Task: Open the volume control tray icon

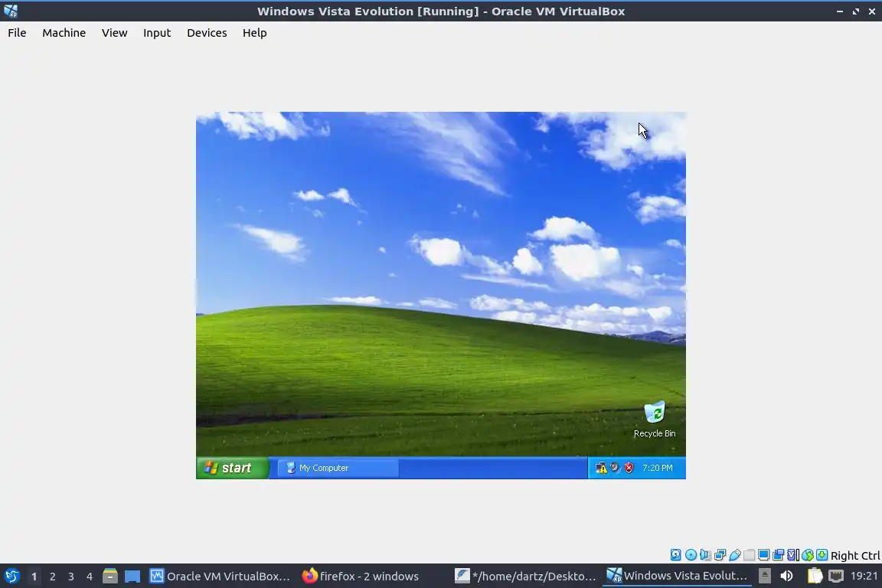Action: (x=786, y=576)
